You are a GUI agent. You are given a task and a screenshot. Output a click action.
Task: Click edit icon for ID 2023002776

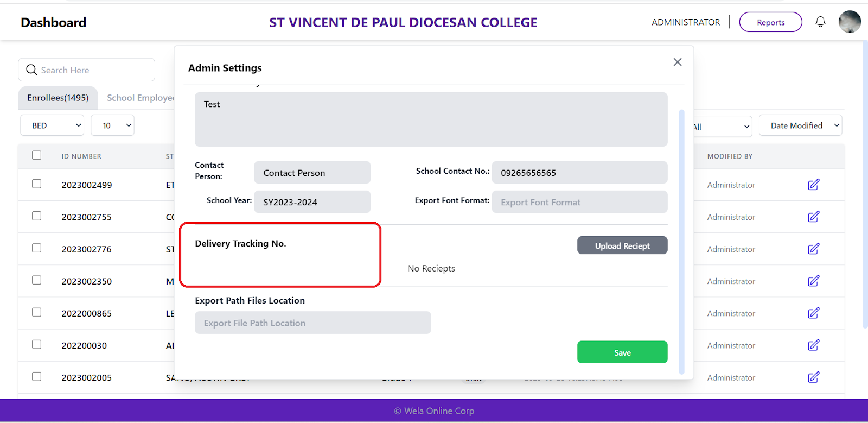click(x=813, y=249)
